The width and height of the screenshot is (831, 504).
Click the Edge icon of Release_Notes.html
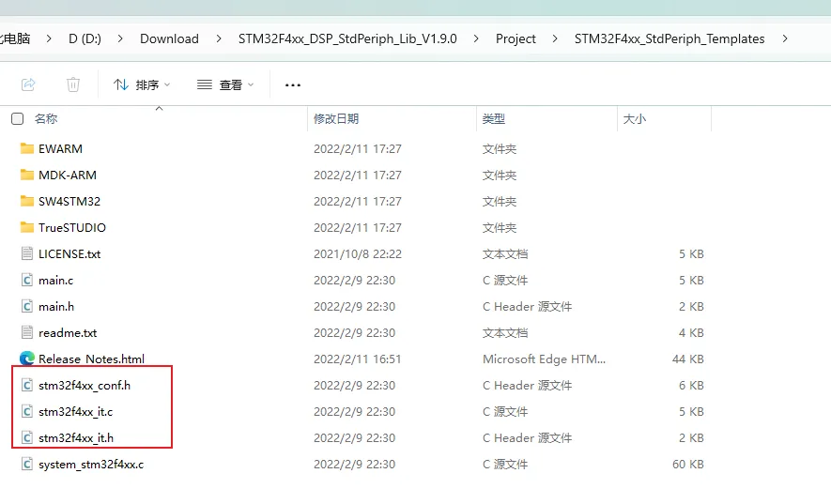[x=27, y=359]
